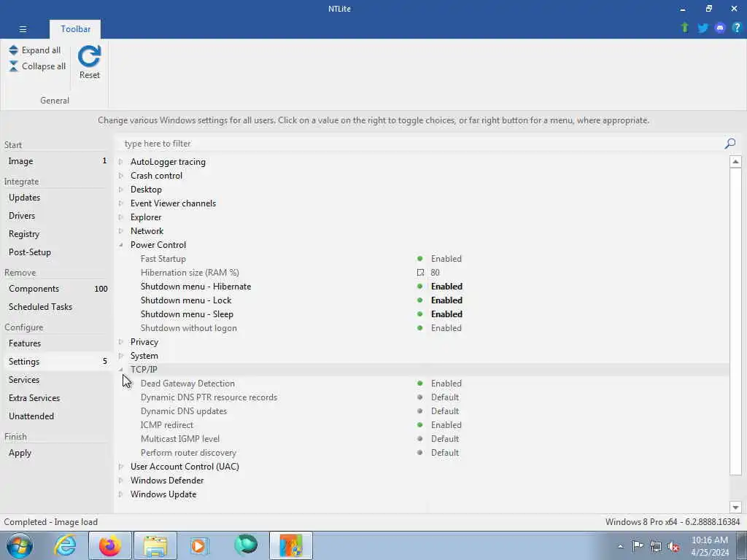Launch Internet Explorer from taskbar
This screenshot has width=747, height=560.
[x=65, y=545]
